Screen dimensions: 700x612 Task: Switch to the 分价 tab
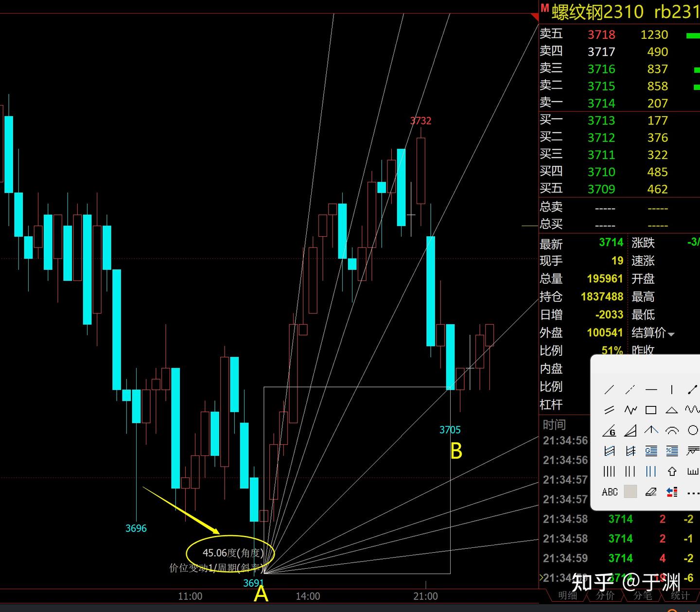[605, 595]
